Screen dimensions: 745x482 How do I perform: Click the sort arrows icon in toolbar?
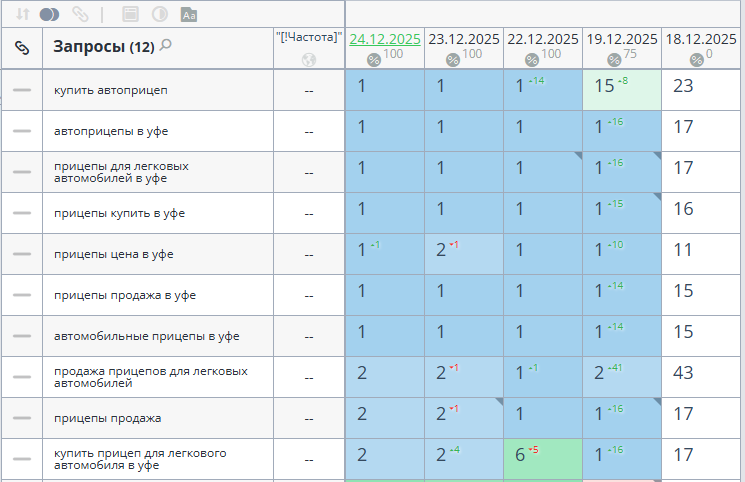coord(23,15)
